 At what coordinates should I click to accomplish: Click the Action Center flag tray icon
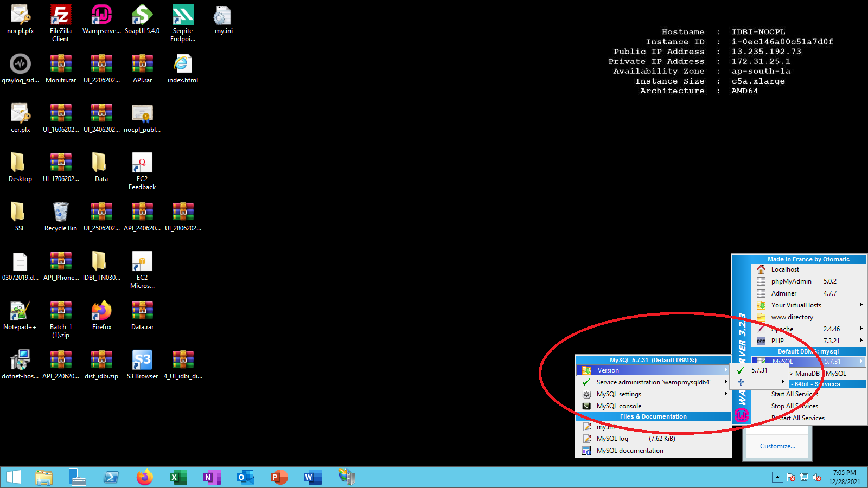pyautogui.click(x=791, y=477)
